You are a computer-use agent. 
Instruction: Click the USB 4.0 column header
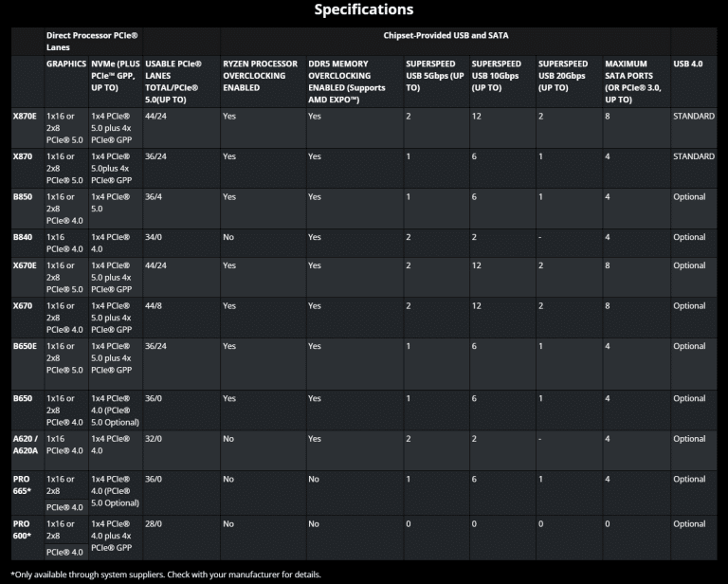[687, 64]
